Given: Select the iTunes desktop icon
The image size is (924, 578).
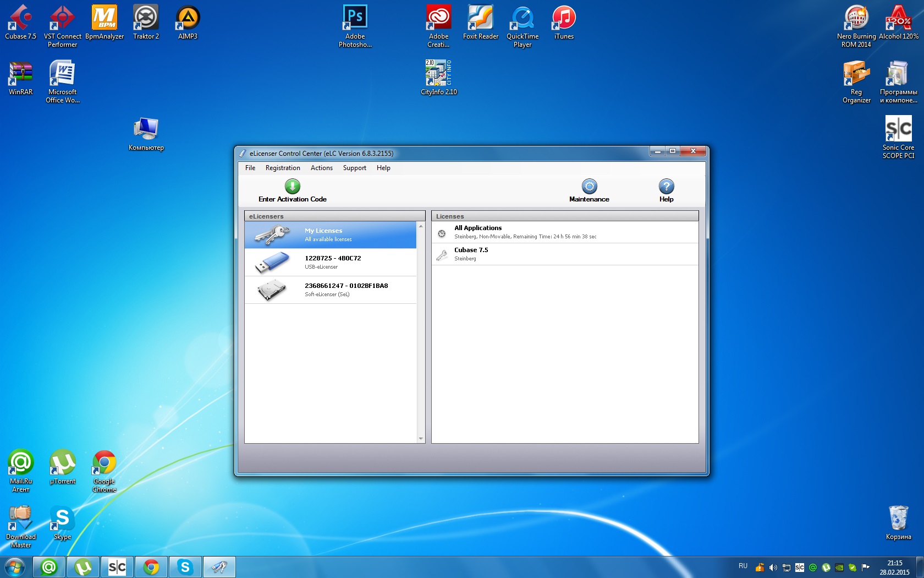Looking at the screenshot, I should click(564, 23).
